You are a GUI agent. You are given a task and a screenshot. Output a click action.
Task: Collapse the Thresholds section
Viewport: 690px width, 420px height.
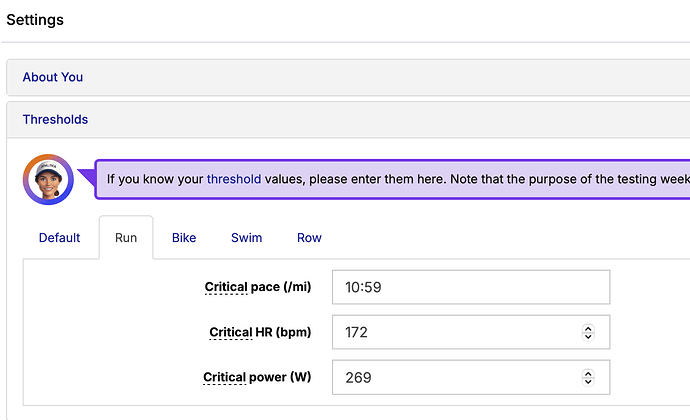pos(55,119)
